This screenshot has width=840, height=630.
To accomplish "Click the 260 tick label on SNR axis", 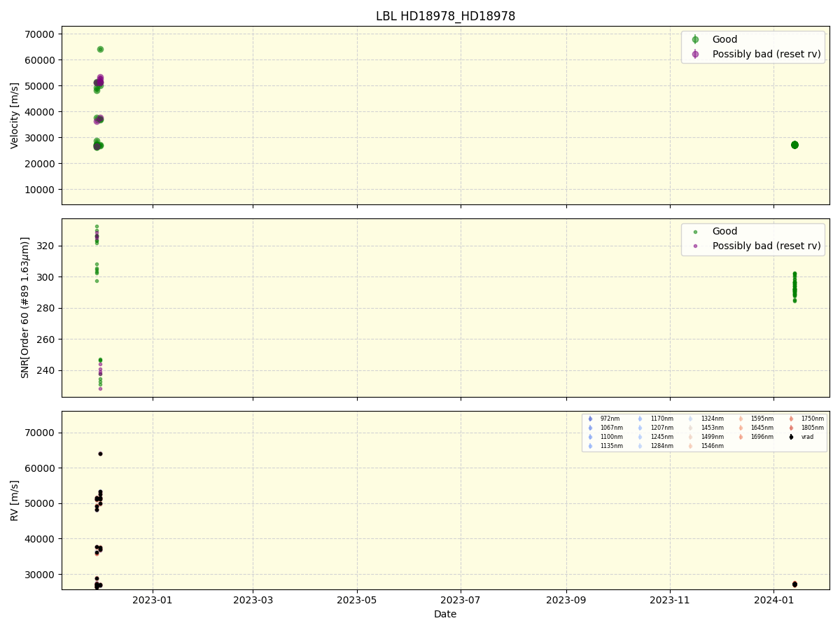I will [x=47, y=339].
